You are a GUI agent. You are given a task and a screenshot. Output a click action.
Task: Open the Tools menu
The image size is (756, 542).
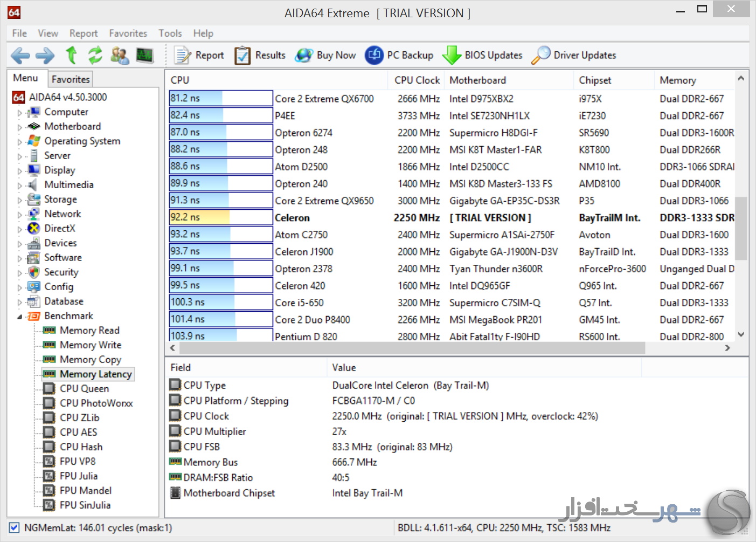[170, 33]
